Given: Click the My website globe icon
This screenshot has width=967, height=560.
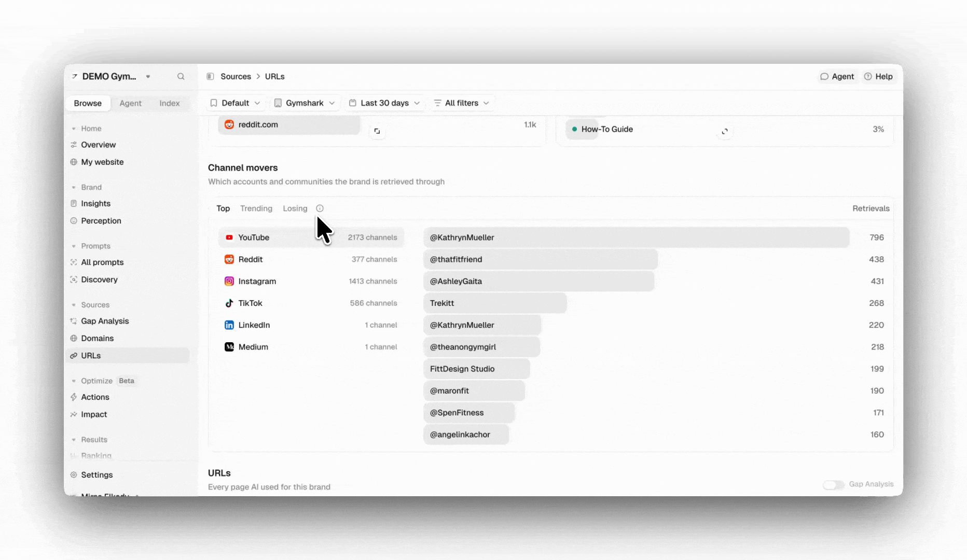Looking at the screenshot, I should coord(74,162).
